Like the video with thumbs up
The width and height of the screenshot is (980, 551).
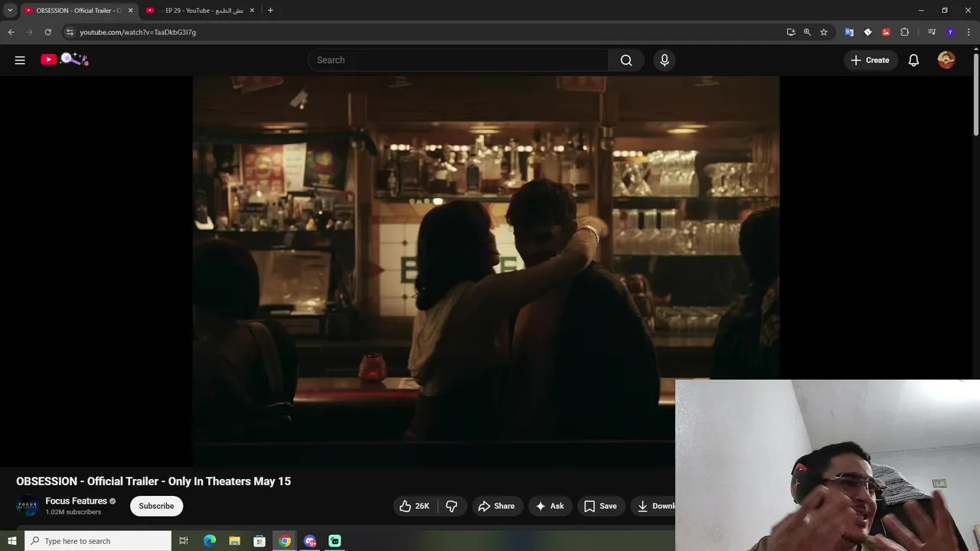[x=414, y=506]
